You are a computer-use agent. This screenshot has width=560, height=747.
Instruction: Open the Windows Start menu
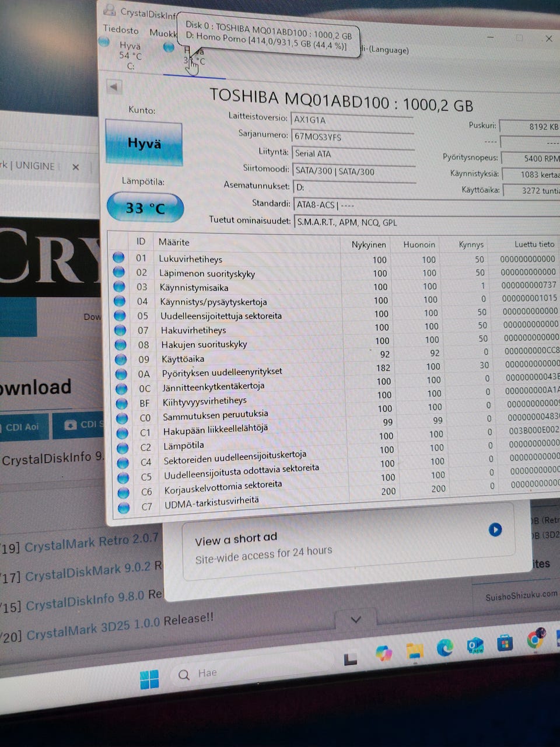[149, 679]
